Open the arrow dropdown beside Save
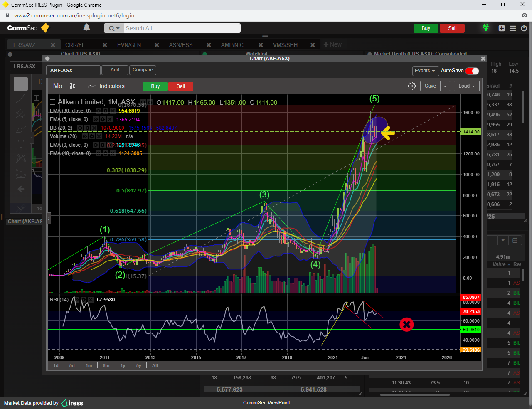 [x=445, y=86]
